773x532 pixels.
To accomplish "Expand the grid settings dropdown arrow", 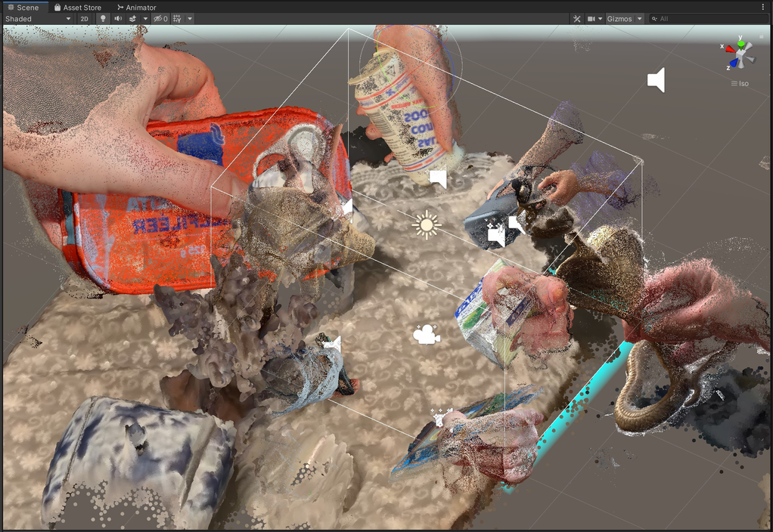I will tap(189, 19).
